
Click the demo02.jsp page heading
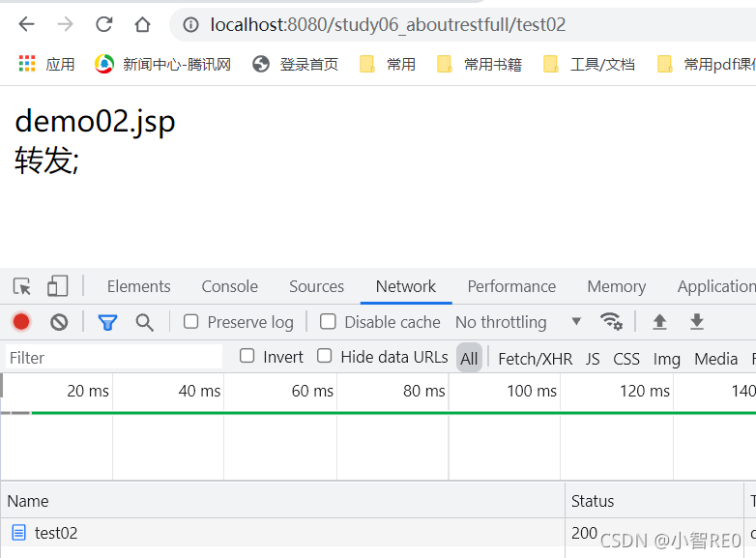coord(95,121)
